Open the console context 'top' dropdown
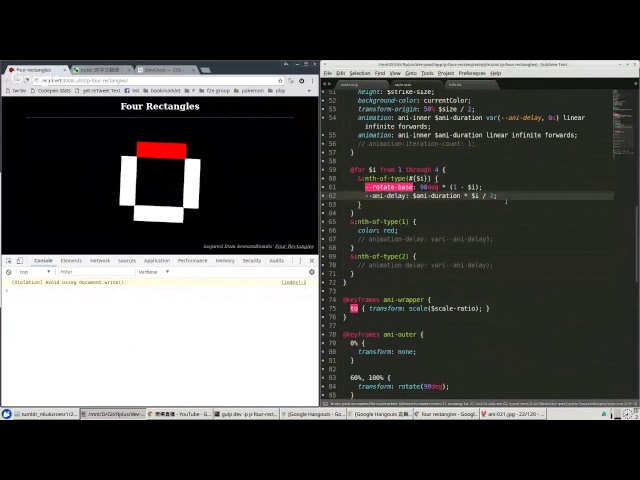Image resolution: width=640 pixels, height=480 pixels. tap(35, 272)
